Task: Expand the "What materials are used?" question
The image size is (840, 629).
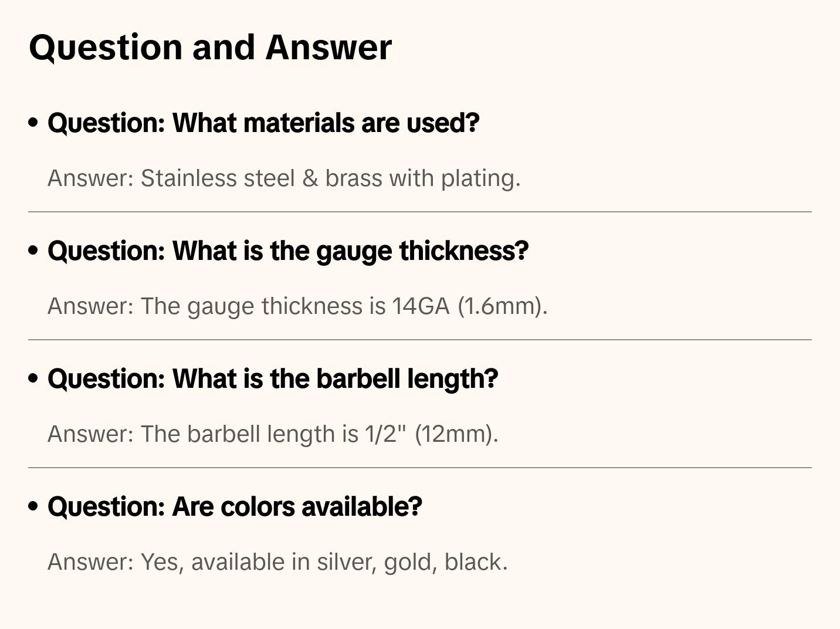Action: [263, 123]
